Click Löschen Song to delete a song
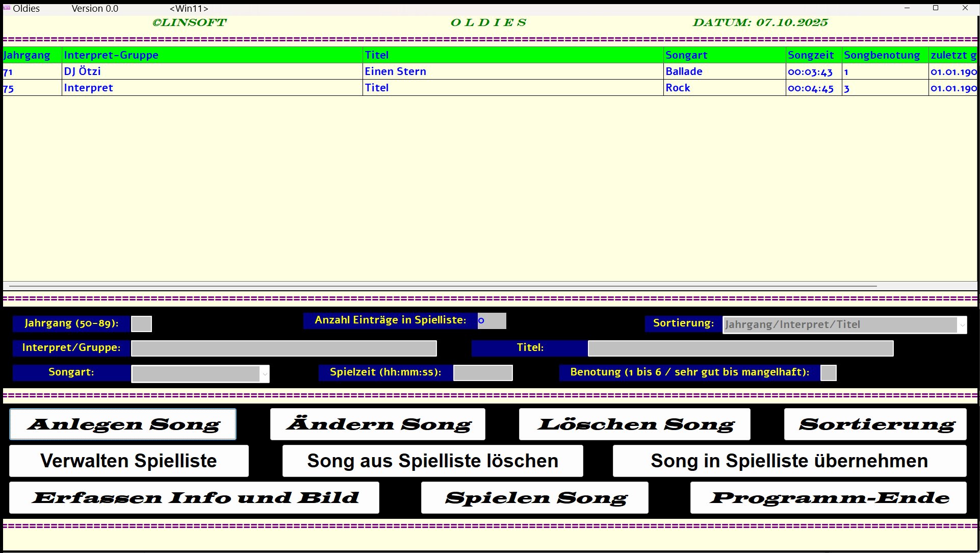 634,424
